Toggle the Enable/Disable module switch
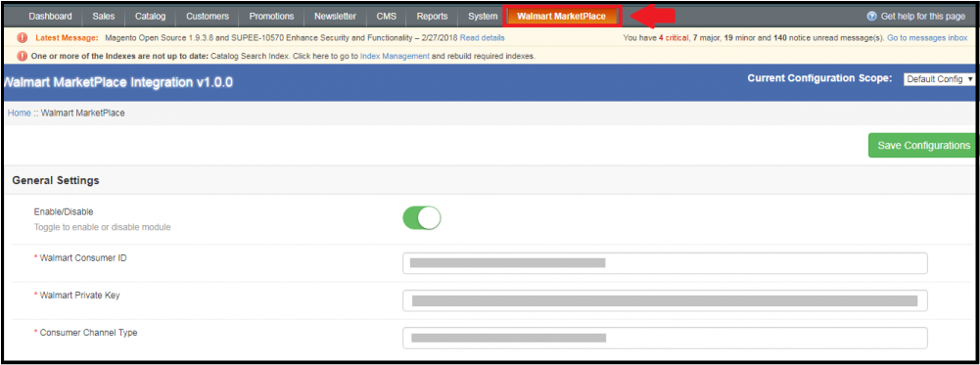The image size is (980, 365). [x=422, y=217]
